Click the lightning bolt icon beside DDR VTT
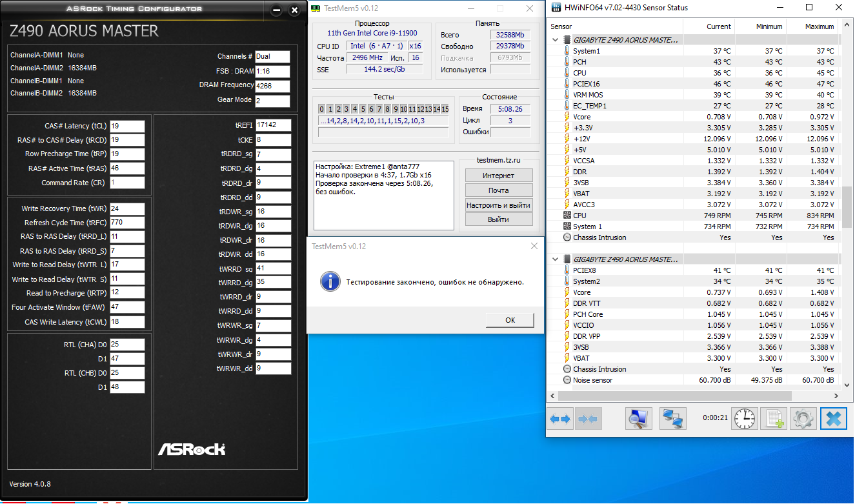Image resolution: width=855 pixels, height=504 pixels. coord(567,303)
